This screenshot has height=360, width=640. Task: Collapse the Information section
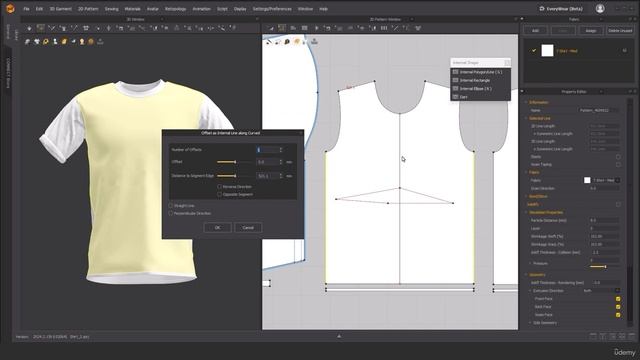pos(526,102)
